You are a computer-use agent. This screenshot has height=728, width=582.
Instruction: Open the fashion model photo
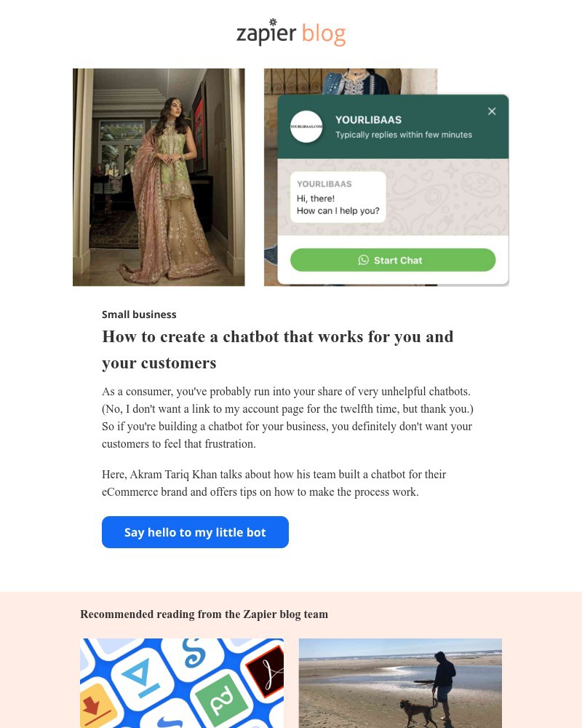tap(159, 177)
